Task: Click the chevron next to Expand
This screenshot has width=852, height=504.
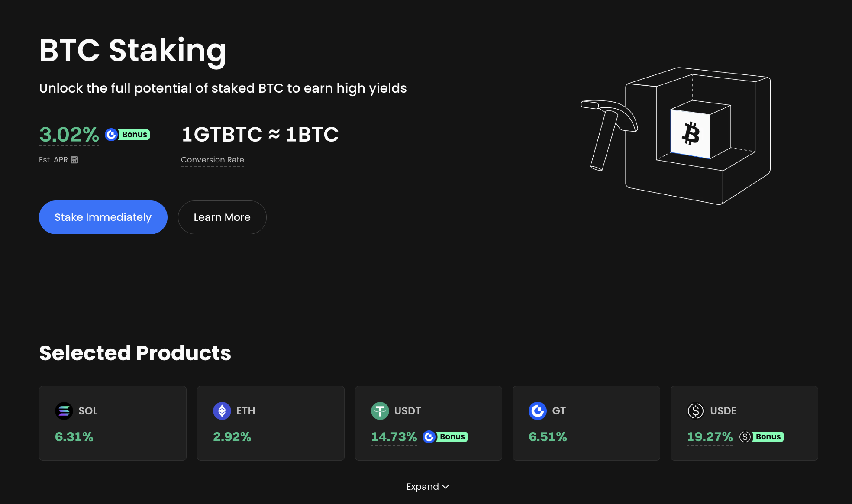Action: click(x=445, y=487)
